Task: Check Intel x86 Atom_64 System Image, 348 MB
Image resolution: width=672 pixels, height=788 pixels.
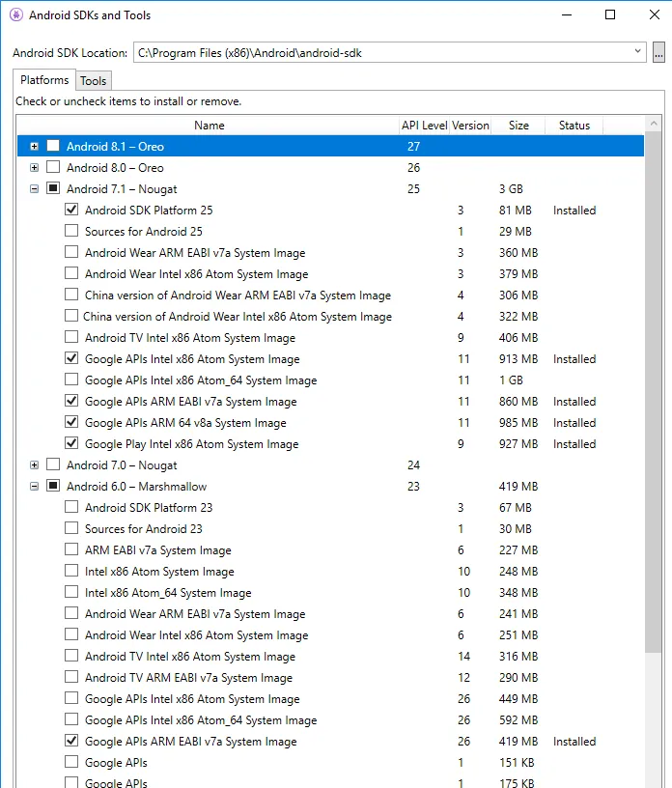Action: coord(71,592)
